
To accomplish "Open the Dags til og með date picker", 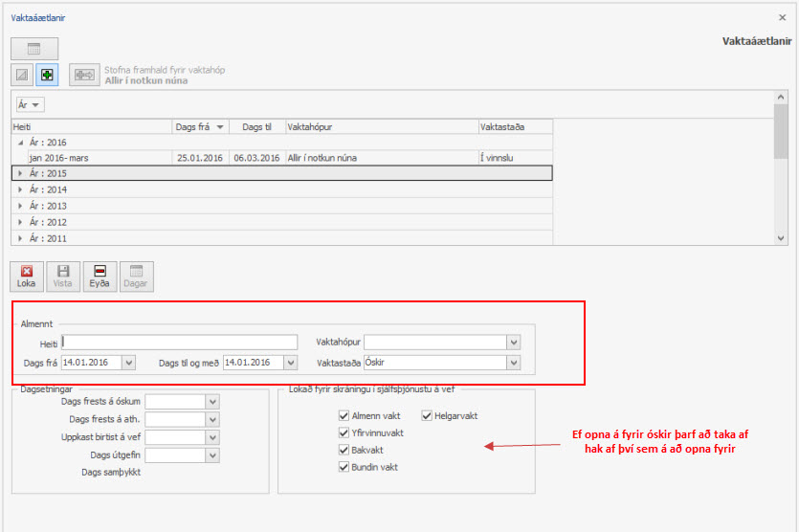I will (x=291, y=363).
